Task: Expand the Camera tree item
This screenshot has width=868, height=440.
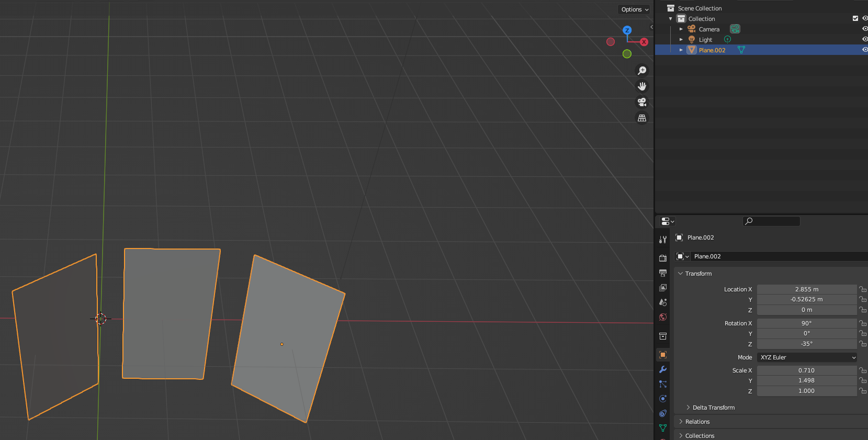Action: pos(681,29)
